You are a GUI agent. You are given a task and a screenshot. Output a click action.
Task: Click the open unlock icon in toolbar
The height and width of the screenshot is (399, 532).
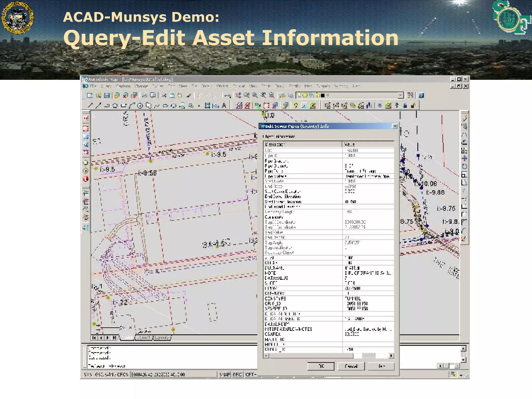pos(413,105)
